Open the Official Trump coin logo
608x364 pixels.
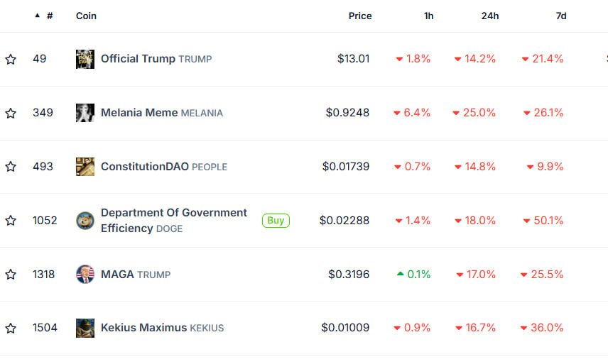(85, 59)
